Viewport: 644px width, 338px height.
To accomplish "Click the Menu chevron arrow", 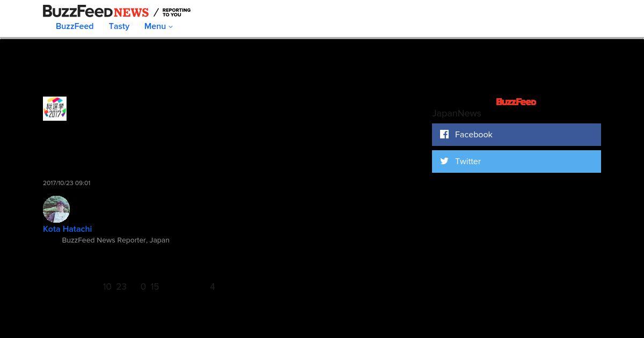I will coord(171,27).
